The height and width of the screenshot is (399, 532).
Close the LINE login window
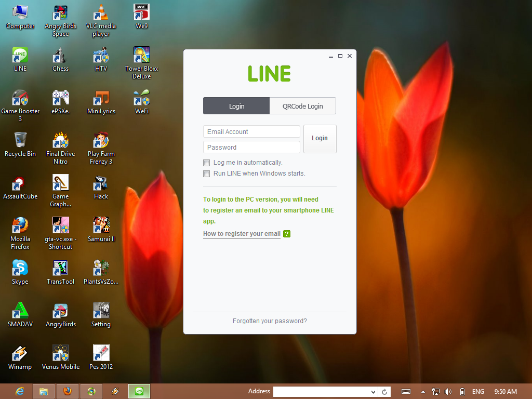click(350, 56)
